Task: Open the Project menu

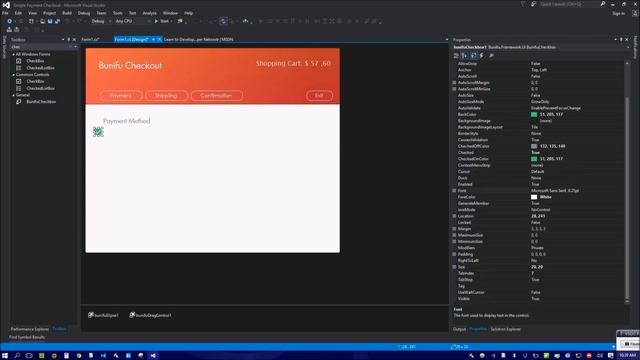Action: point(49,13)
